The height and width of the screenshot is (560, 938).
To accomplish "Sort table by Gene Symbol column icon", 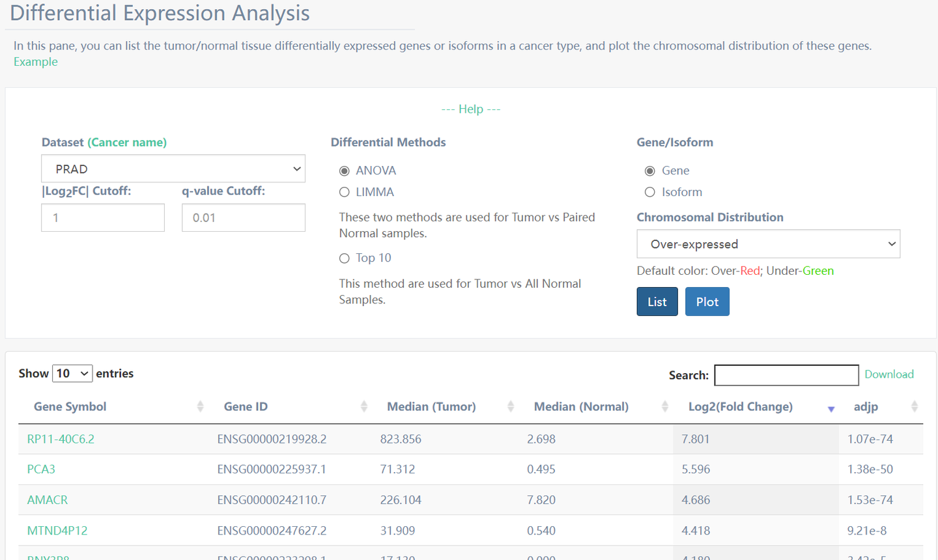I will pos(200,407).
